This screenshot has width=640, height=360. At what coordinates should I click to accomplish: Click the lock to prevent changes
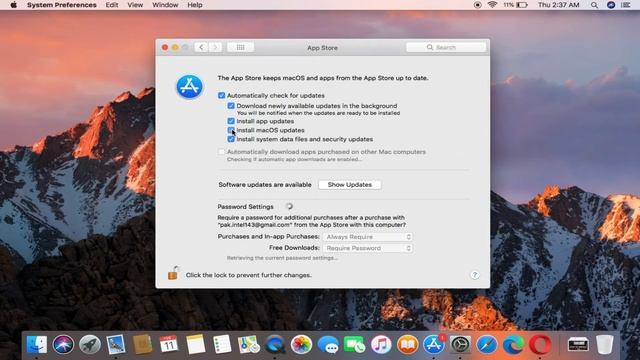tap(173, 273)
